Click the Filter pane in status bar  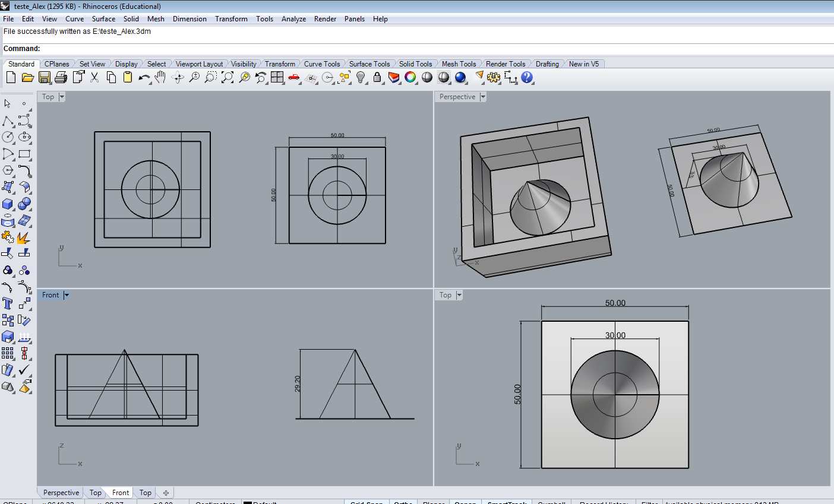(x=649, y=502)
